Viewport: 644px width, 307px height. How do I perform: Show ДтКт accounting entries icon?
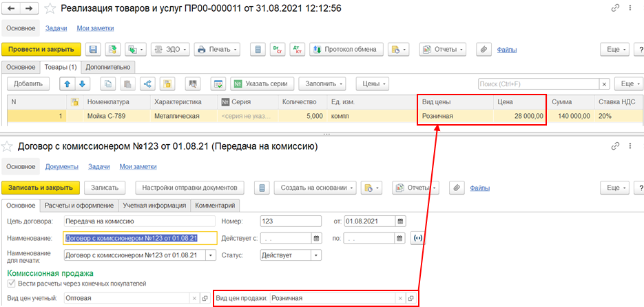pos(297,50)
